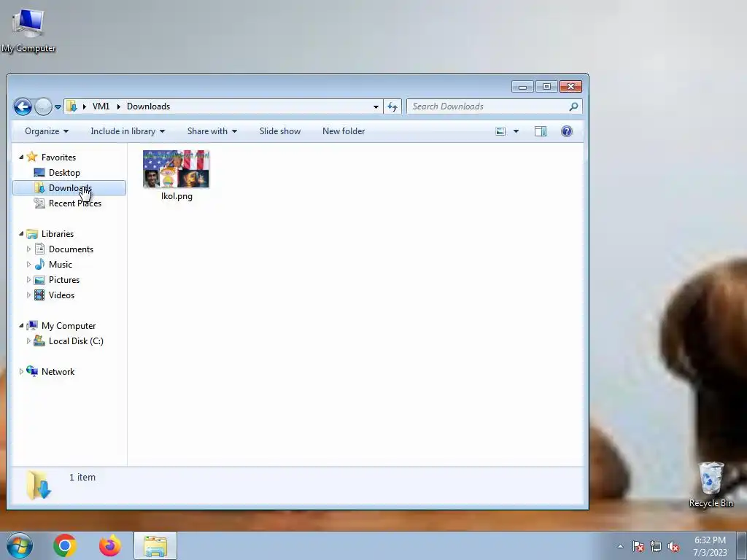This screenshot has width=747, height=560.
Task: Open the Organize menu
Action: coord(47,131)
